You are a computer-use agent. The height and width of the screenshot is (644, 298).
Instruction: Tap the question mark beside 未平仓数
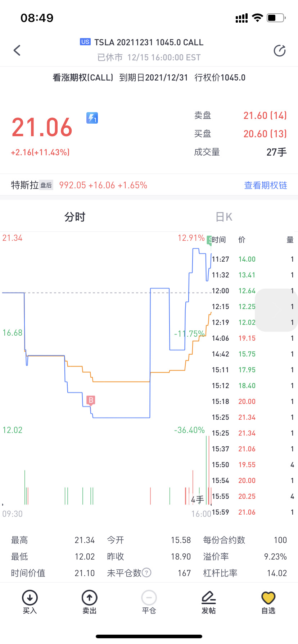[x=146, y=572]
